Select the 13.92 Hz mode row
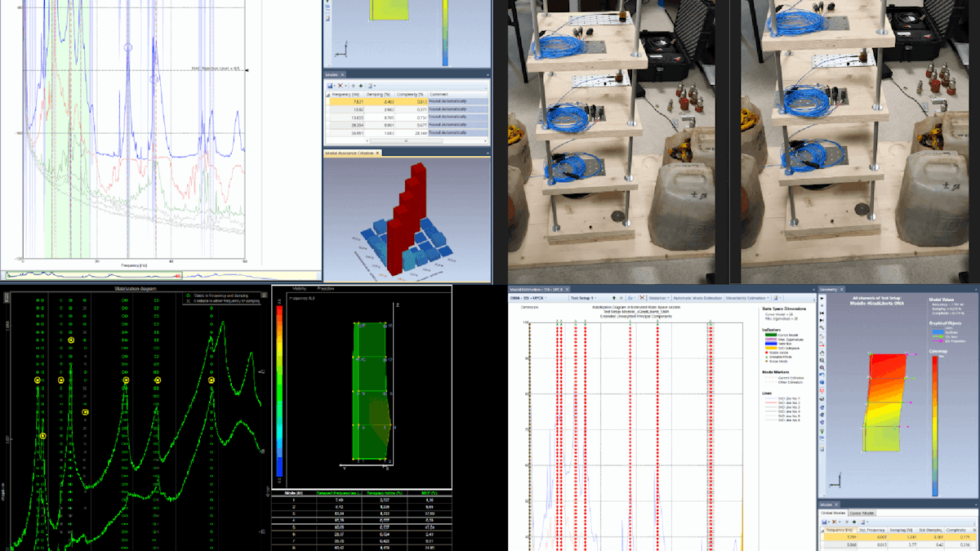980x551 pixels. (407, 109)
